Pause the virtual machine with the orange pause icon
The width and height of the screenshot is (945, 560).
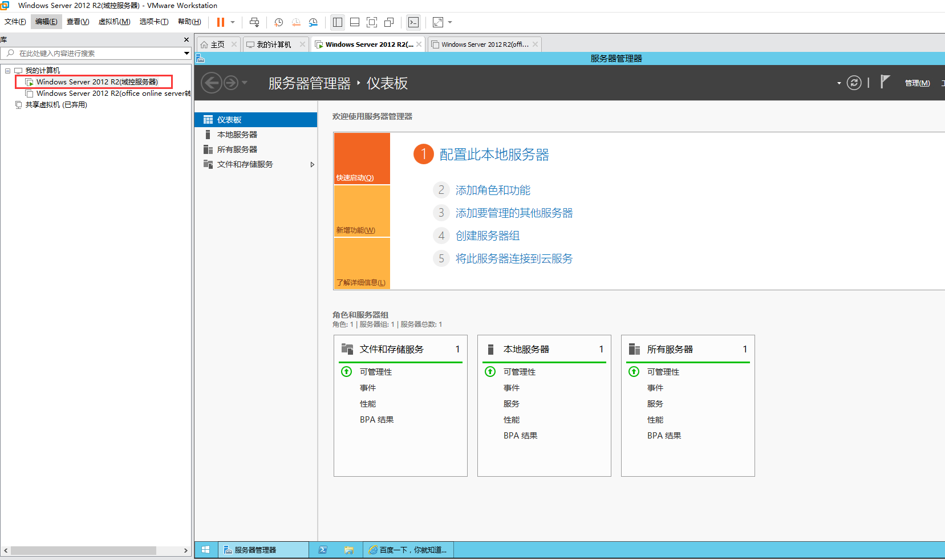click(221, 22)
